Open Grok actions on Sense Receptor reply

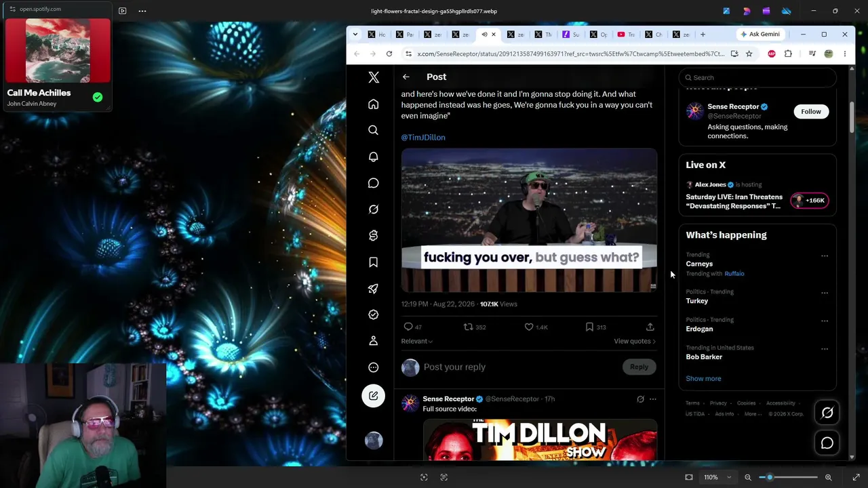[x=640, y=399]
